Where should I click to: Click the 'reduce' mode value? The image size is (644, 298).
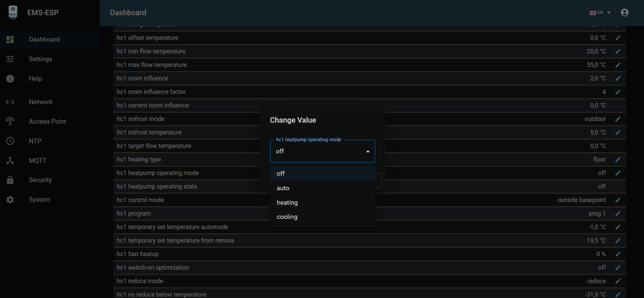(597, 281)
